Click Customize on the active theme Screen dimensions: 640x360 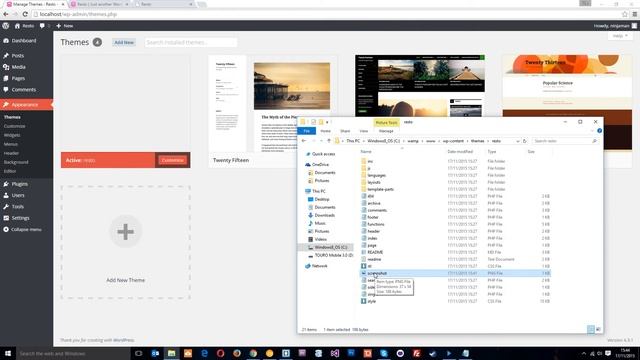click(x=172, y=160)
